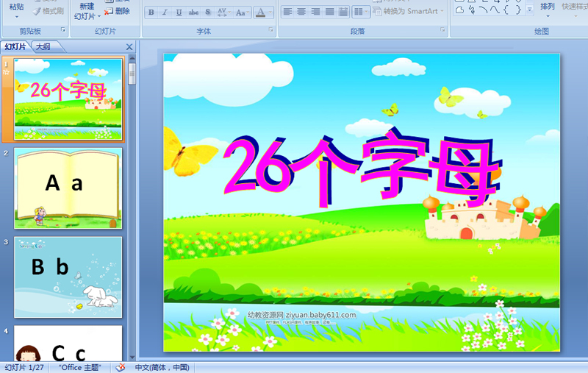Apply text shadow with the S icon
This screenshot has height=373, width=588.
[208, 13]
